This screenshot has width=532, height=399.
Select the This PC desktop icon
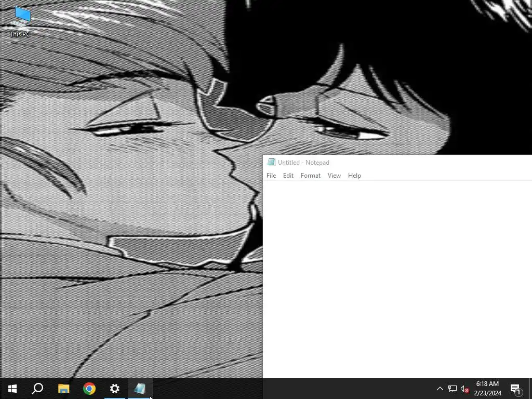[20, 21]
